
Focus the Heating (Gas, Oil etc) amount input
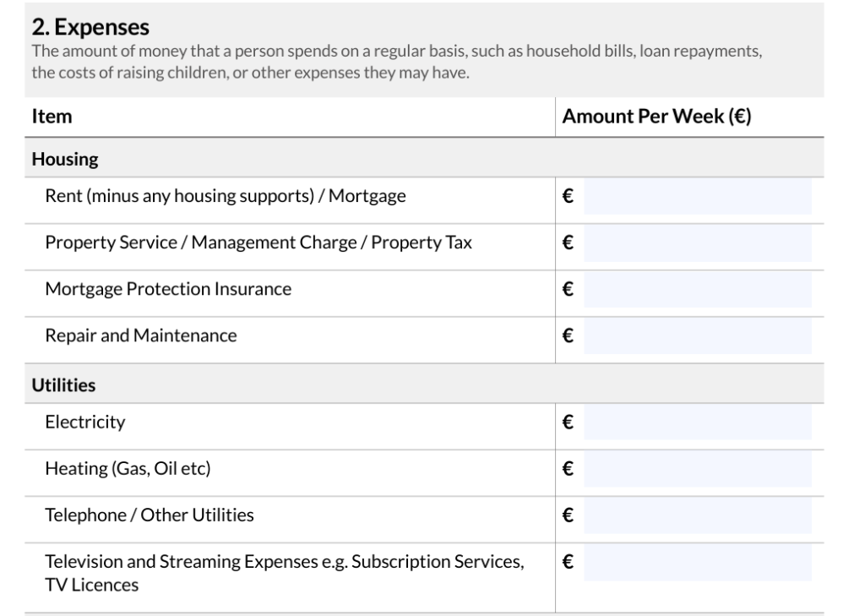click(x=697, y=468)
